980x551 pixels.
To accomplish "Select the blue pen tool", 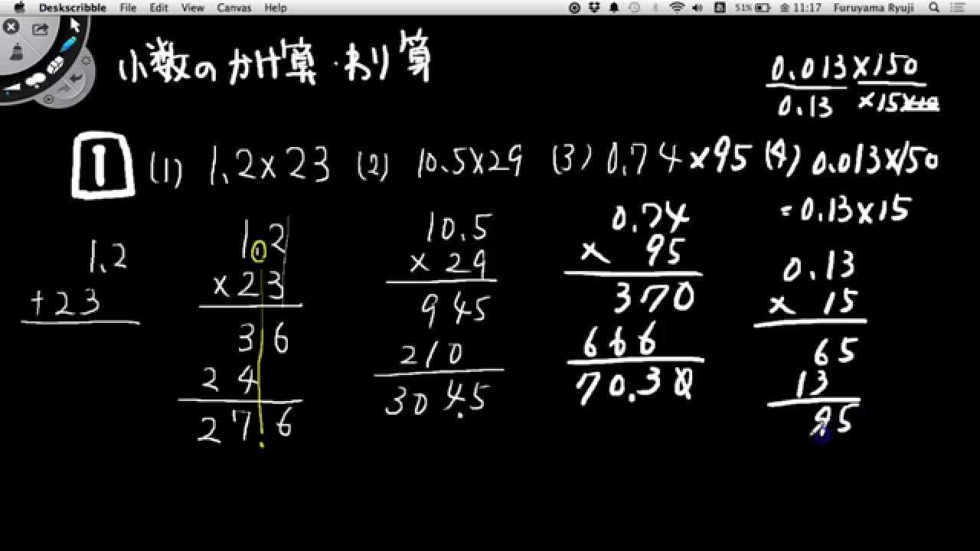I will pos(69,44).
